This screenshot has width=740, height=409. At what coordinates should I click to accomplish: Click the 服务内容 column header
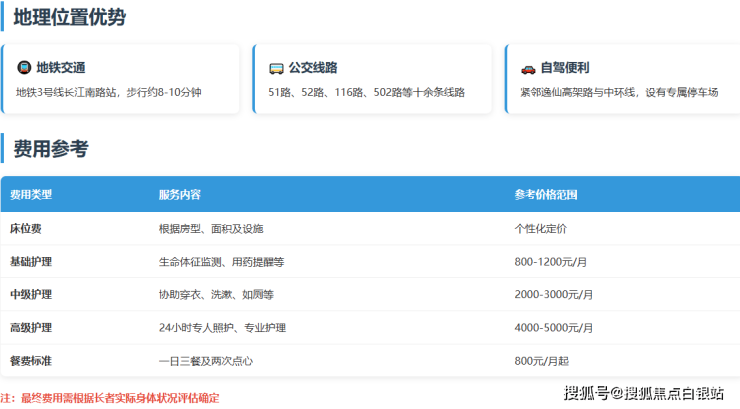[179, 194]
